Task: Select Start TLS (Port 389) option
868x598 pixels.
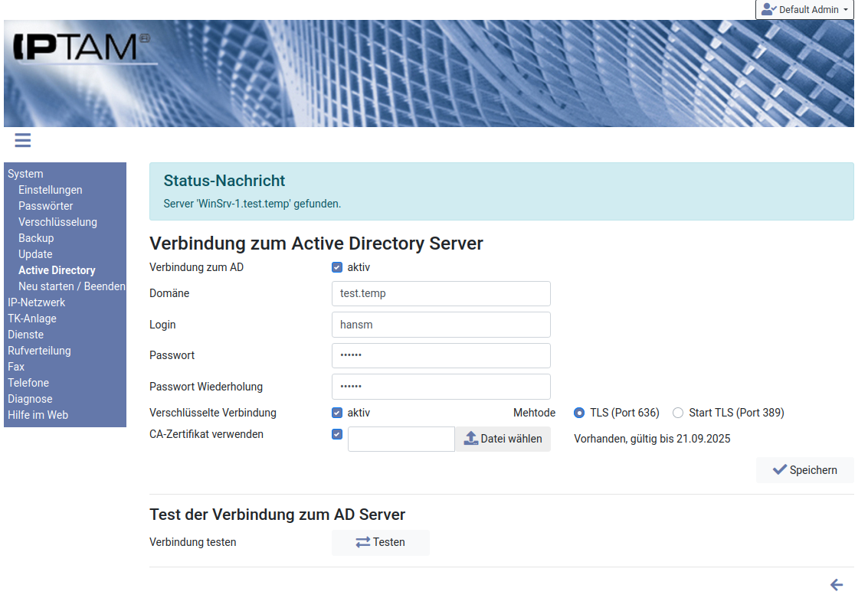Action: pyautogui.click(x=678, y=413)
